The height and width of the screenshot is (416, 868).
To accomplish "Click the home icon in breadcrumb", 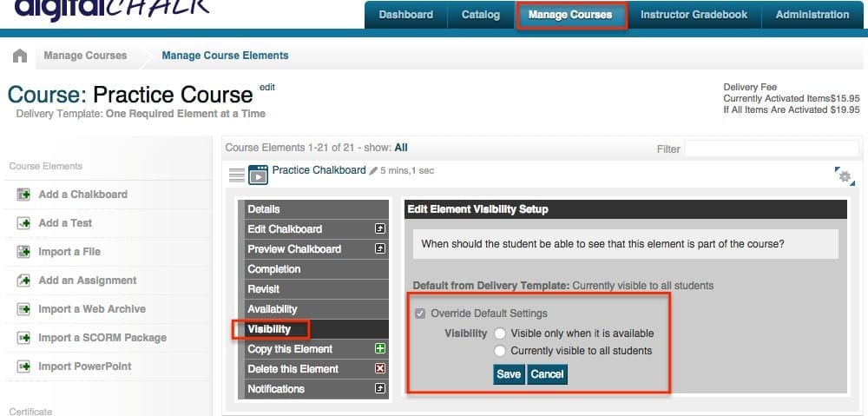I will click(x=19, y=56).
